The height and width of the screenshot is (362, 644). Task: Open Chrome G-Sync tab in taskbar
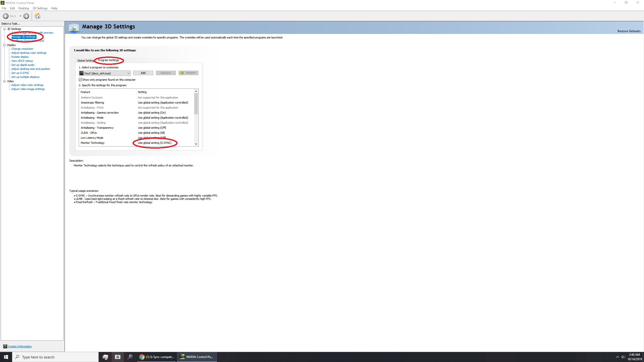[157, 357]
